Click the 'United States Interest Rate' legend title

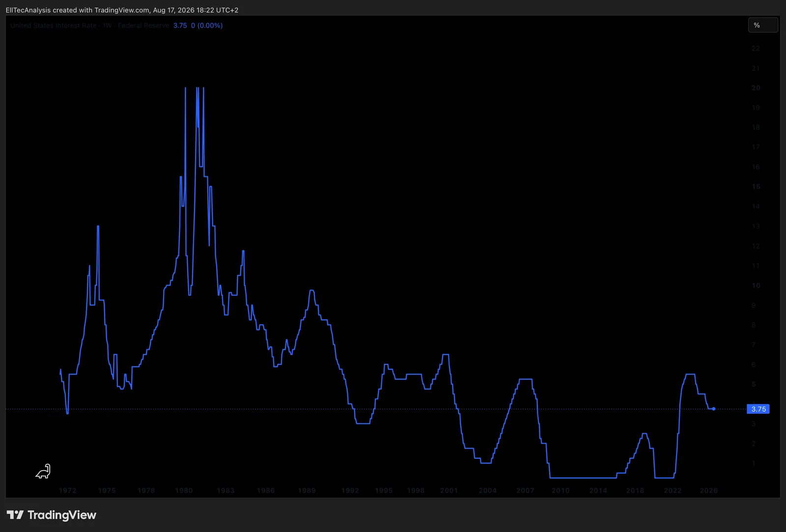coord(54,26)
